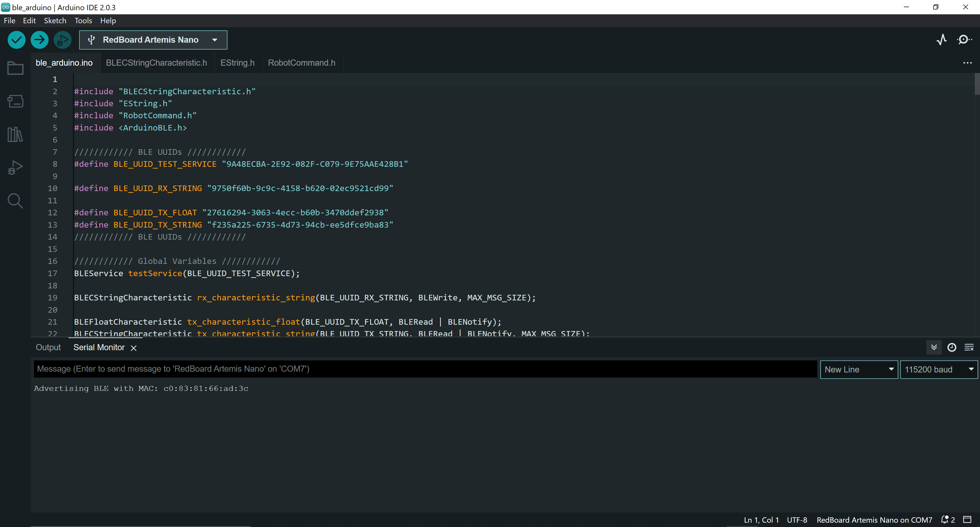The image size is (980, 527).
Task: Click the #include <ArduinoBLE.h> line
Action: click(130, 128)
